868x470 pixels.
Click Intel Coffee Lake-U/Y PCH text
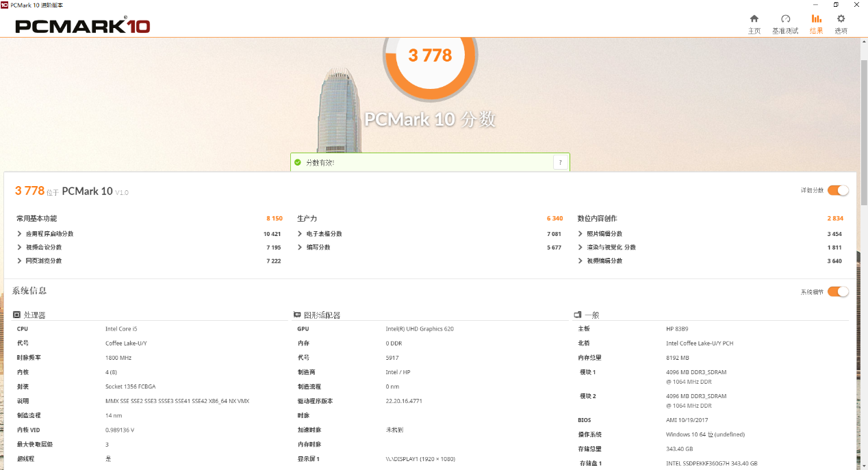point(700,343)
